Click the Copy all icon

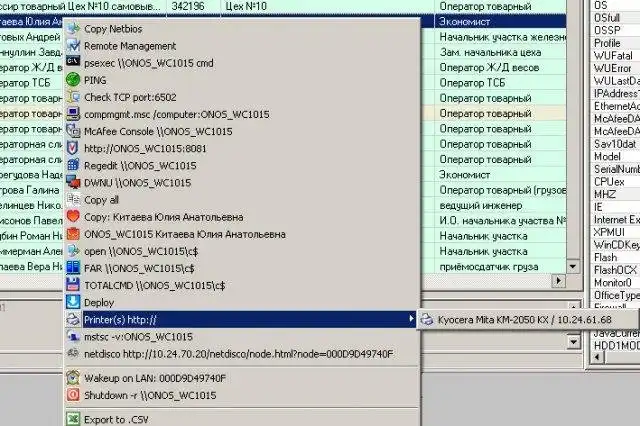click(x=73, y=200)
